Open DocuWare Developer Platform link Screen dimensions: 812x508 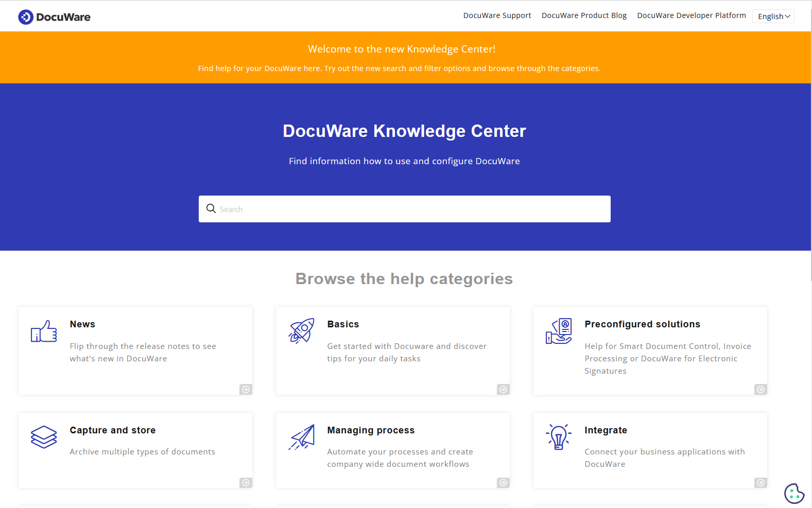coord(691,15)
